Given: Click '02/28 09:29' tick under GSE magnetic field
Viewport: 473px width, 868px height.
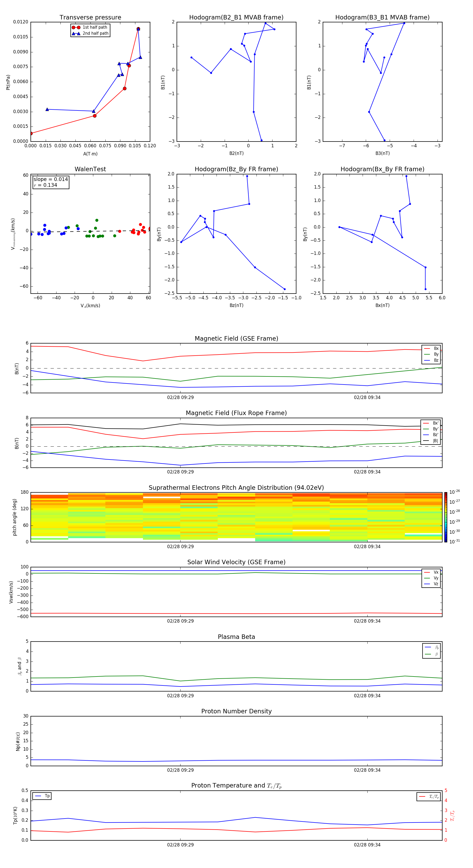Looking at the screenshot, I should click(181, 398).
